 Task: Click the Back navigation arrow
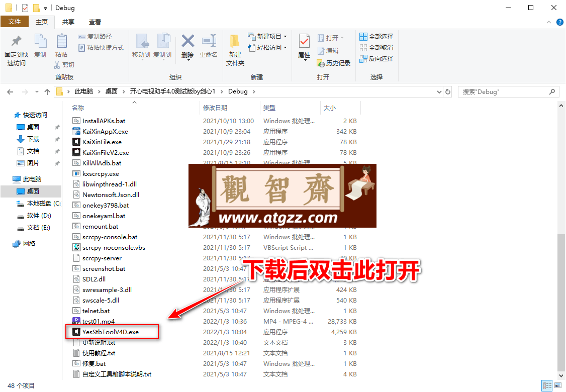(10, 92)
